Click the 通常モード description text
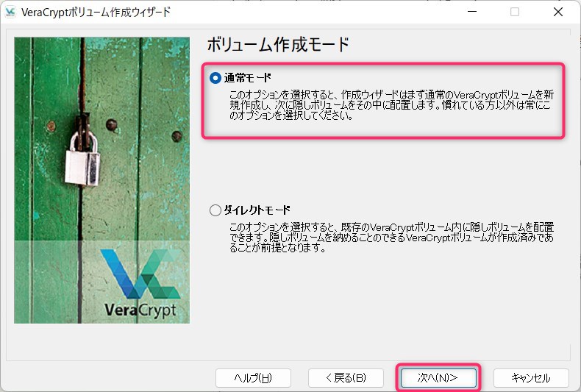The width and height of the screenshot is (581, 392). click(391, 105)
